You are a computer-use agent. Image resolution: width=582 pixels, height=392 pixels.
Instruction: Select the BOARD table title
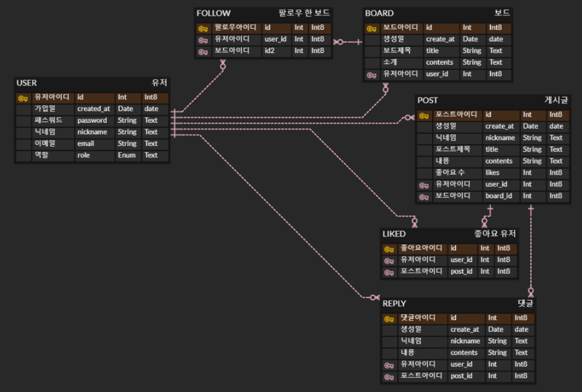point(379,13)
